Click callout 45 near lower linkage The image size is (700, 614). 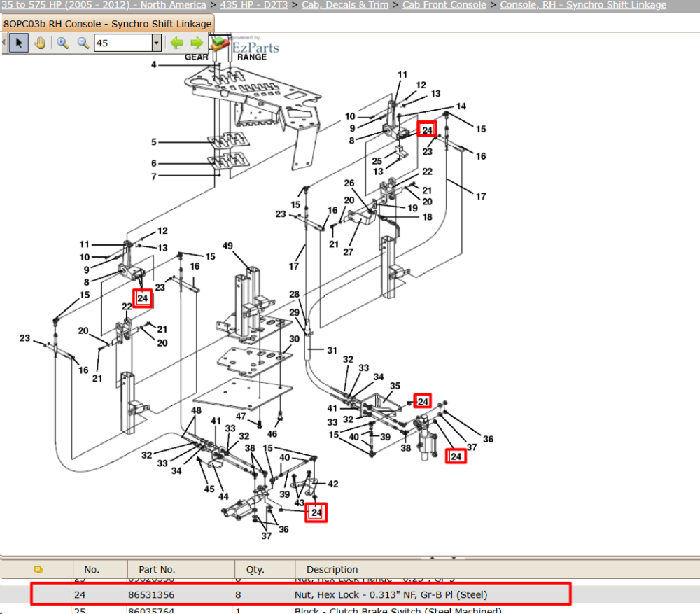209,489
